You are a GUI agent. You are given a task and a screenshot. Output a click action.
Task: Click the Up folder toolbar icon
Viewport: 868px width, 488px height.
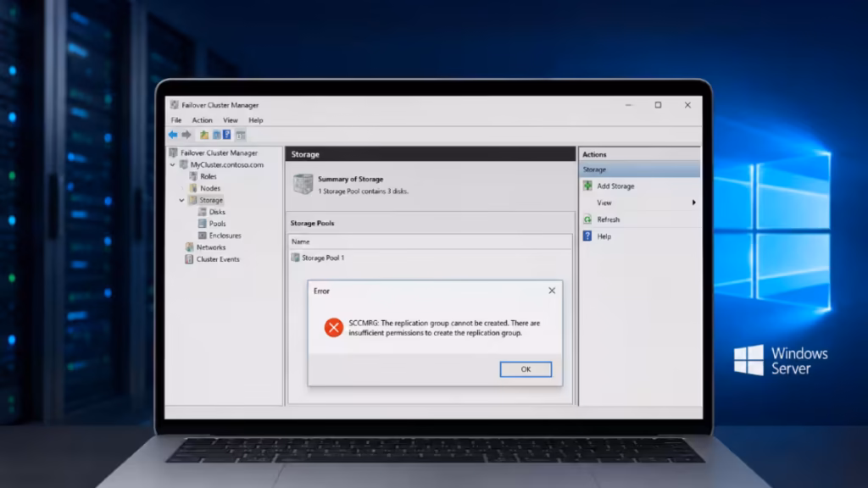point(204,135)
